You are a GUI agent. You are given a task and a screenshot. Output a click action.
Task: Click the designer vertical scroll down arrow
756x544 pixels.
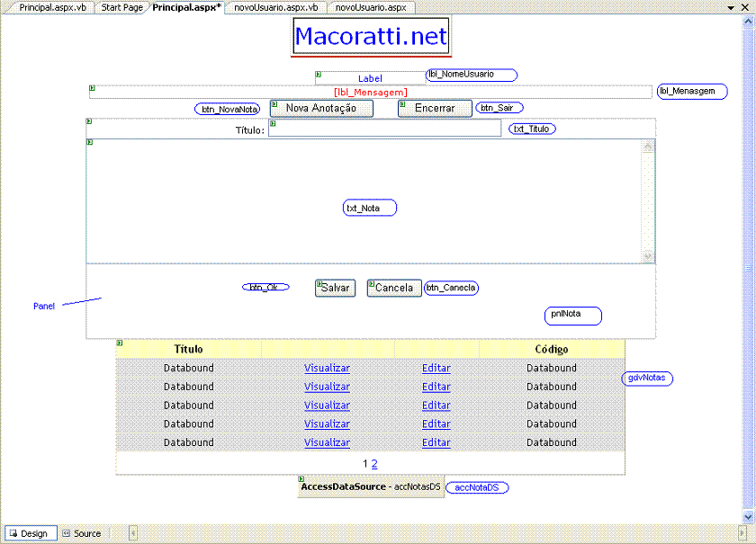point(748,517)
